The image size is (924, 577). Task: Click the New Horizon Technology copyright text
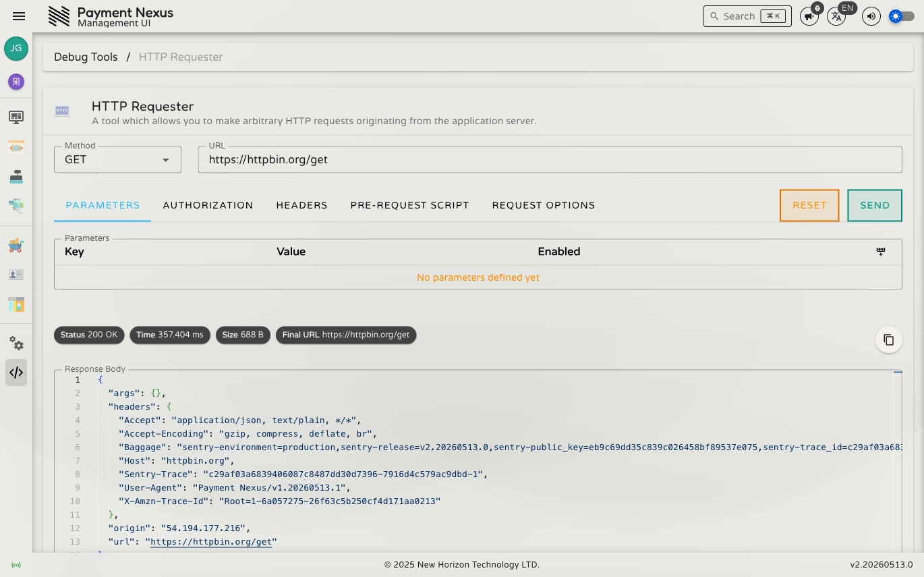pyautogui.click(x=462, y=565)
